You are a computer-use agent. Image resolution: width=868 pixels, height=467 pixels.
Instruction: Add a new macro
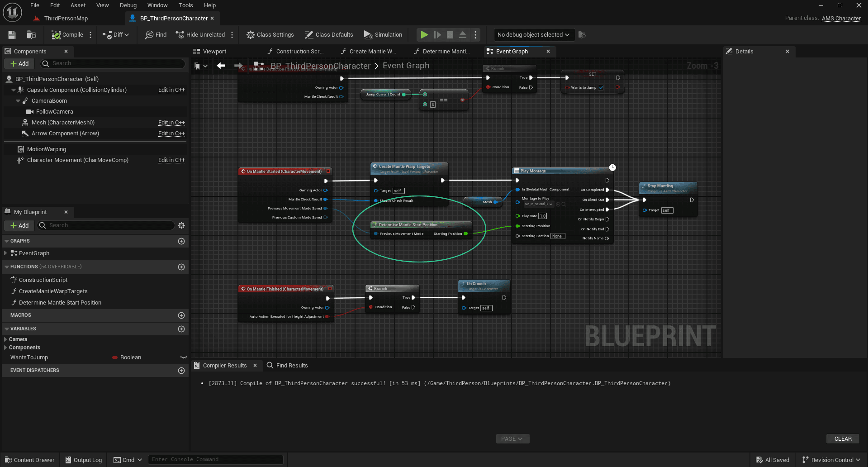[181, 315]
